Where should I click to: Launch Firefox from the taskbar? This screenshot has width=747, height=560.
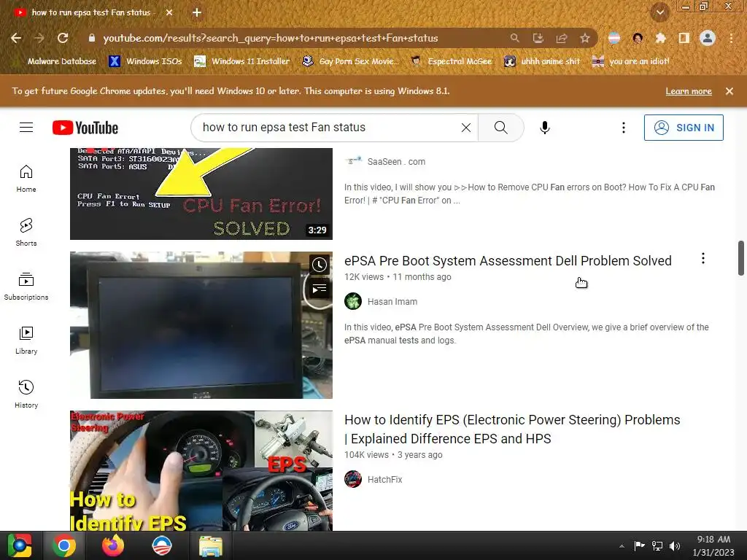(x=113, y=545)
